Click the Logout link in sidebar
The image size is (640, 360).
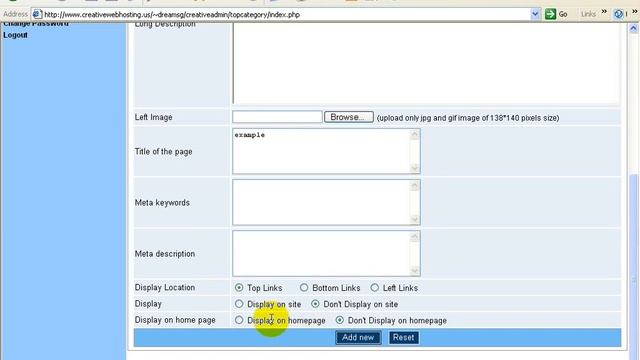16,35
